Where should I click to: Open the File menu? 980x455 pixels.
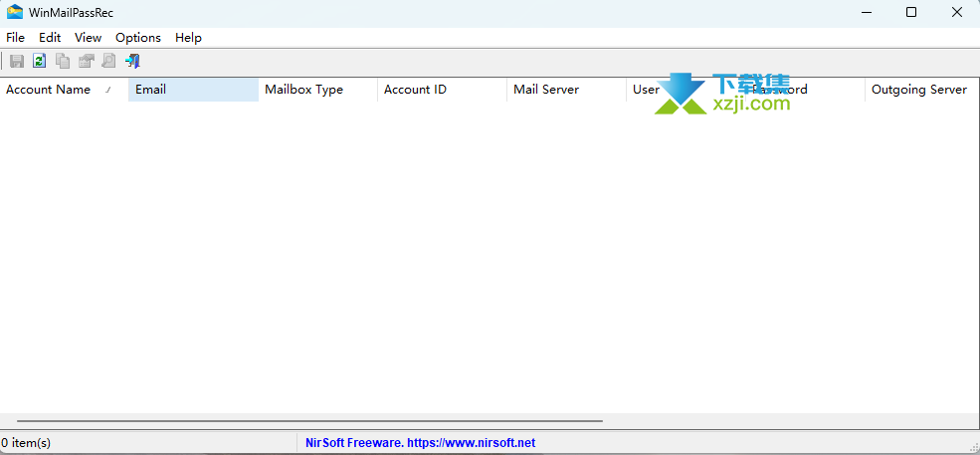pos(16,38)
